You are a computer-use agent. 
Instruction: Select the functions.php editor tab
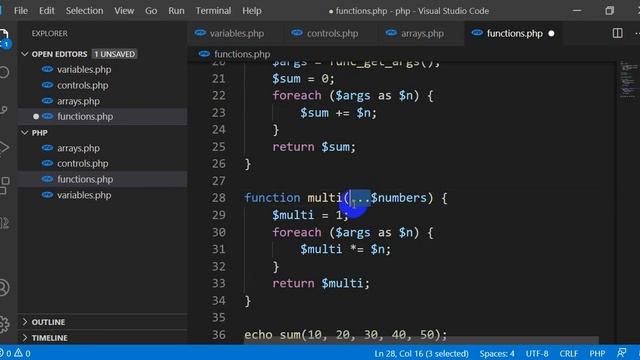(514, 33)
